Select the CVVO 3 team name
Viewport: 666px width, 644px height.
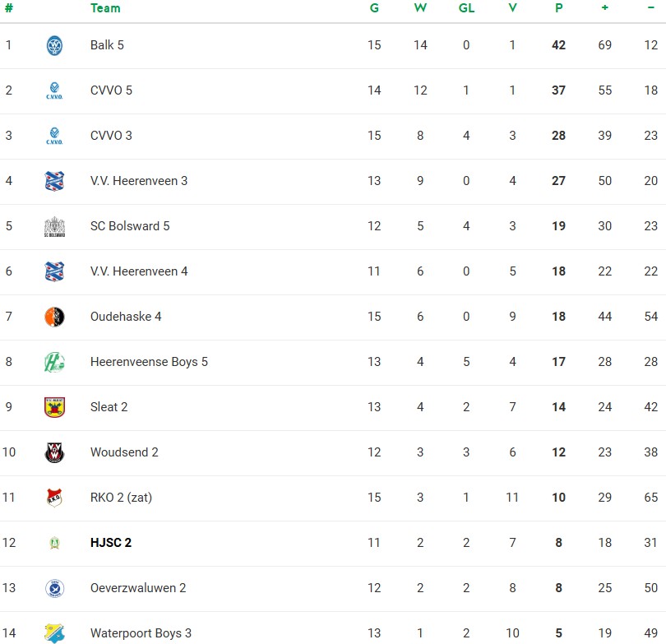(x=111, y=136)
